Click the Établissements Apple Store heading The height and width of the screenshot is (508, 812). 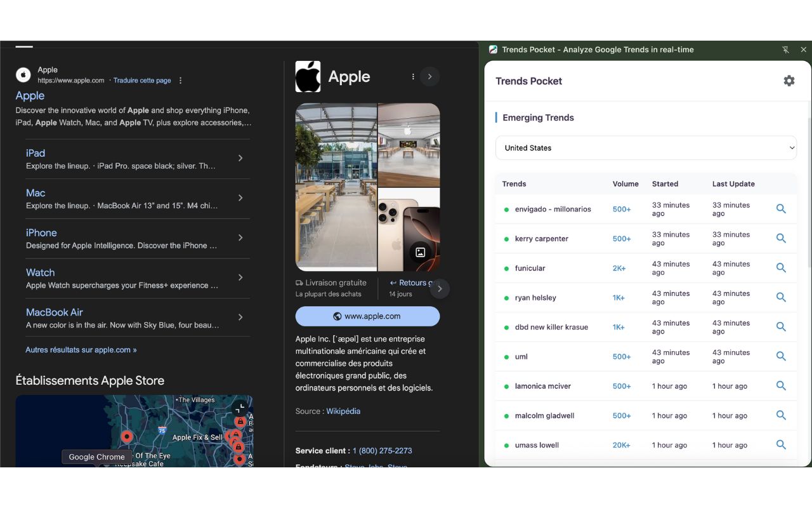click(x=90, y=380)
